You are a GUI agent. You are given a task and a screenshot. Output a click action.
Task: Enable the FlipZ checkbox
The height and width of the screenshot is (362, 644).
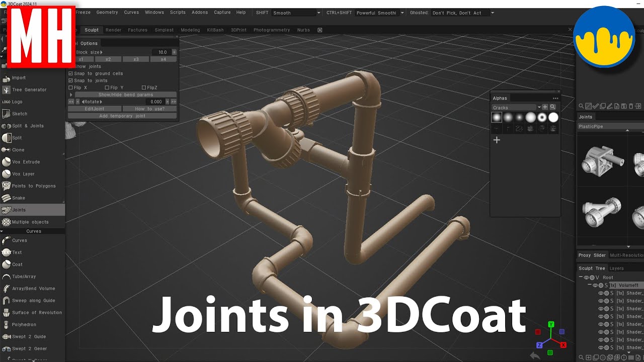coord(144,87)
